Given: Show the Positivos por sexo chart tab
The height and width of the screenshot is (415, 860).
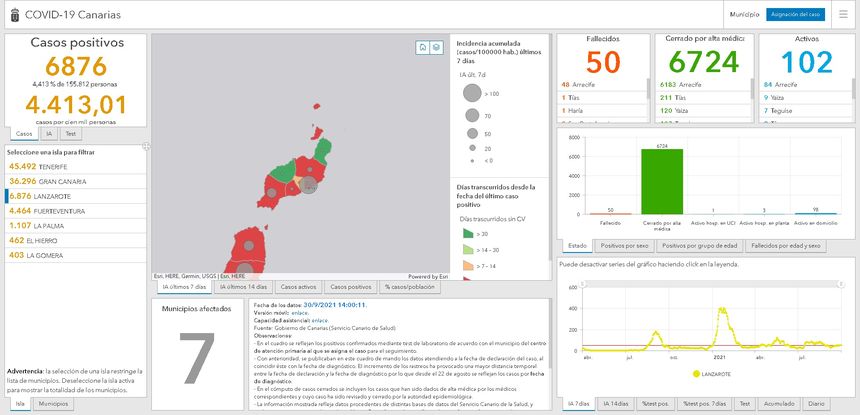Looking at the screenshot, I should (x=626, y=245).
